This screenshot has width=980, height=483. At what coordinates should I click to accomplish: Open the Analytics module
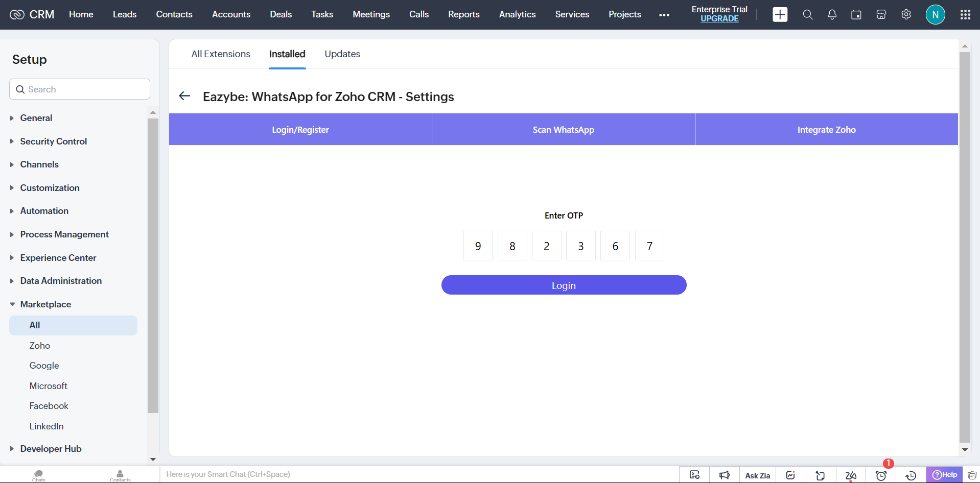tap(518, 14)
